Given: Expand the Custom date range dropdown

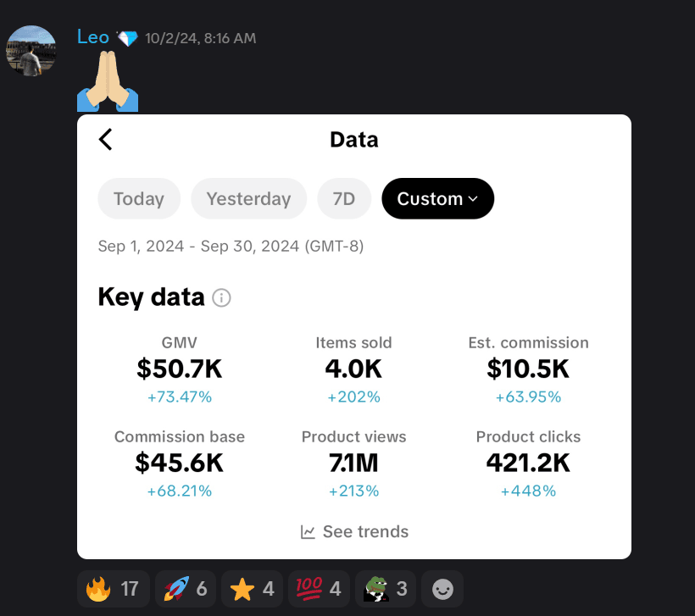Looking at the screenshot, I should coord(437,199).
